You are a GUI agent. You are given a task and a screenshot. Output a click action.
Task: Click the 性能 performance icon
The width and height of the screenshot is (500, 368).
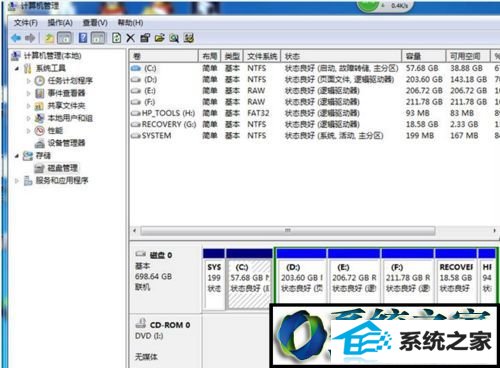tap(40, 131)
